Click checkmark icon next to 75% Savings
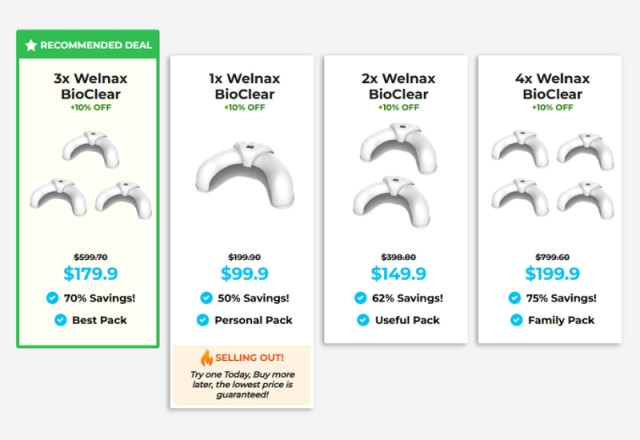 pyautogui.click(x=514, y=297)
